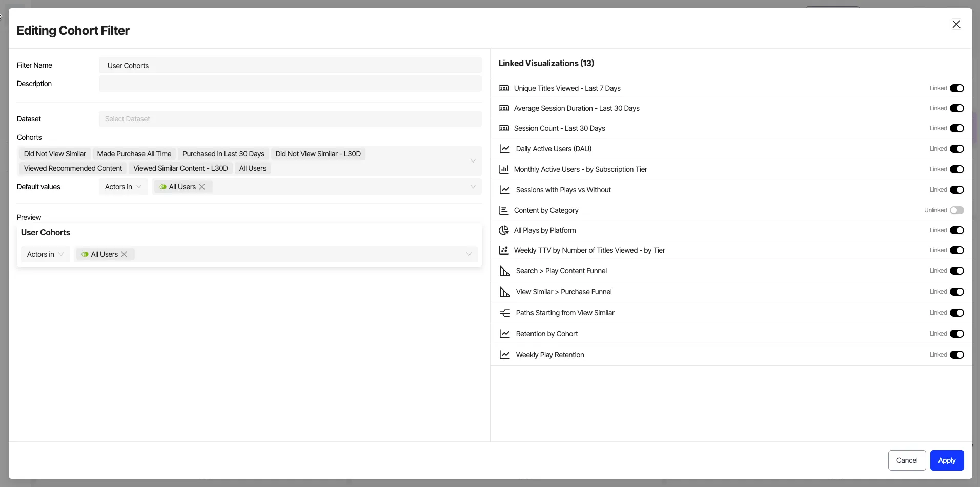Click green cohort icon in Default values chip

click(163, 187)
